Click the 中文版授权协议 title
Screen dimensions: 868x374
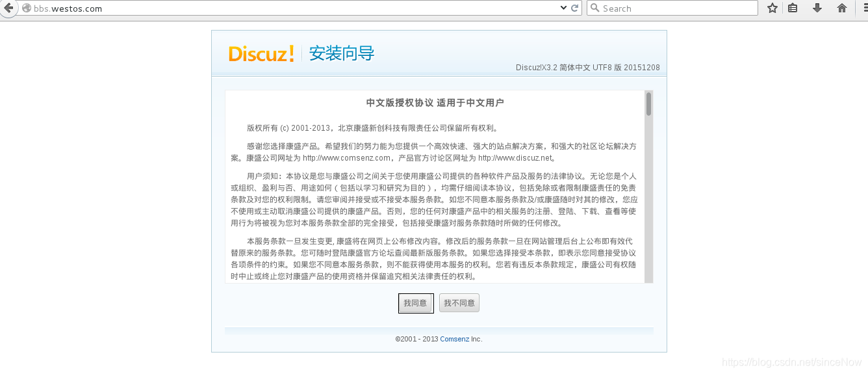tap(435, 103)
